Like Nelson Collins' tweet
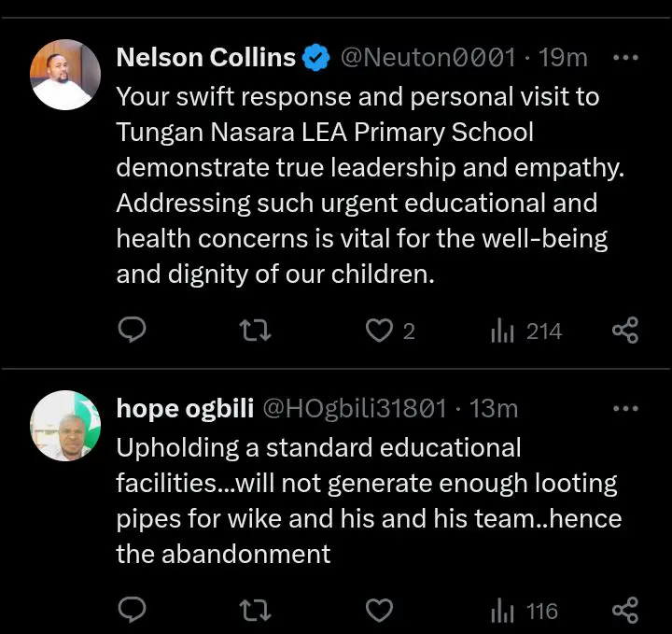 (x=379, y=330)
